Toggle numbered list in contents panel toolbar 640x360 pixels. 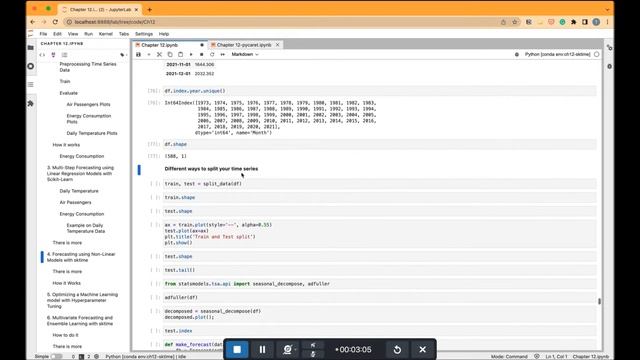click(64, 55)
